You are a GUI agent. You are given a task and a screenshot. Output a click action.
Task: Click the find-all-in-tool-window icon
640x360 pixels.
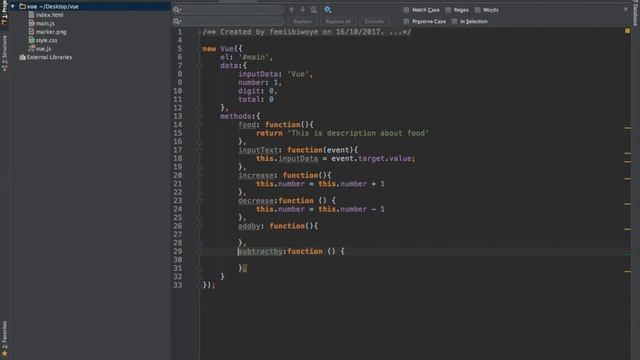(313, 10)
